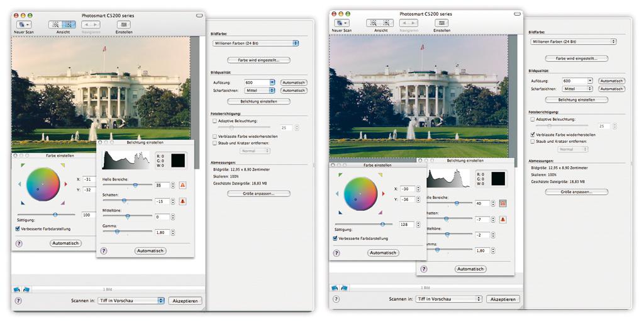This screenshot has width=644, height=321.
Task: Click the magenta arrow beside the right color wheel
Action: click(x=380, y=213)
